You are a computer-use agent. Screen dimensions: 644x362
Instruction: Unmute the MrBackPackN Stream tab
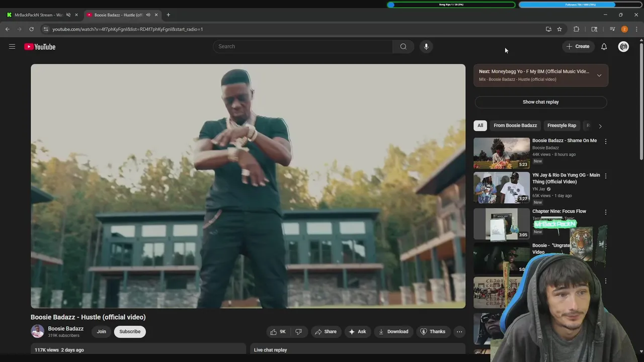[x=68, y=15]
